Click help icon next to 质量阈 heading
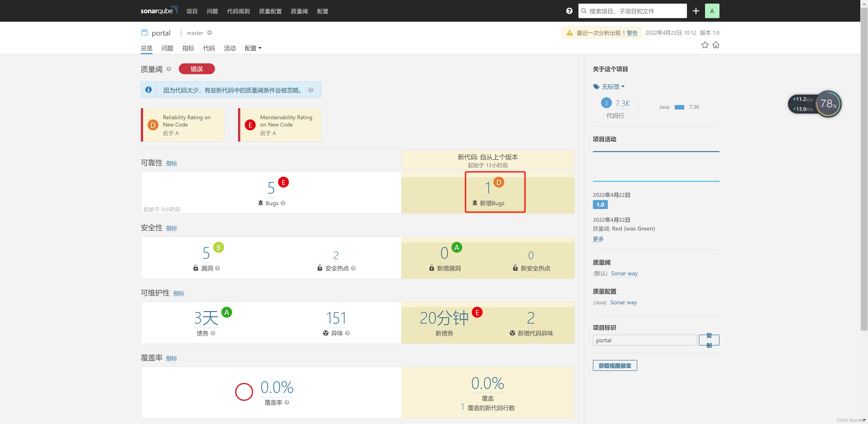The width and height of the screenshot is (868, 424). tap(169, 69)
